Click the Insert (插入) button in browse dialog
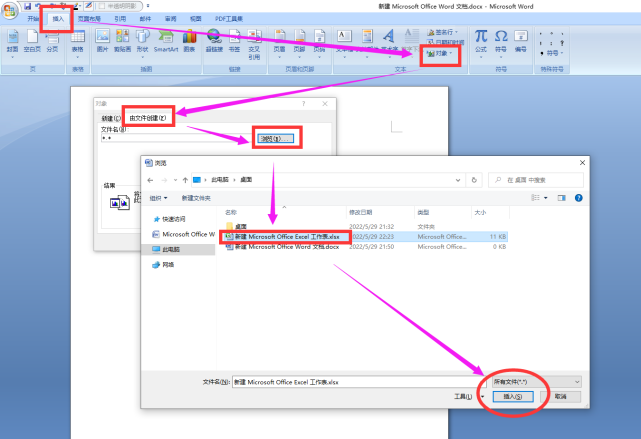641x439 pixels. (513, 396)
